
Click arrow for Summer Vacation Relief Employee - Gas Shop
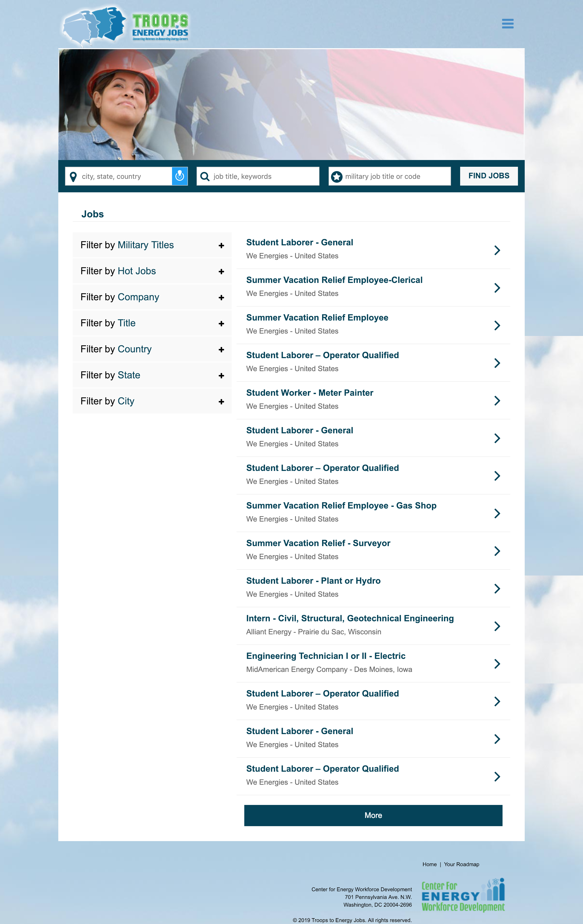point(497,513)
